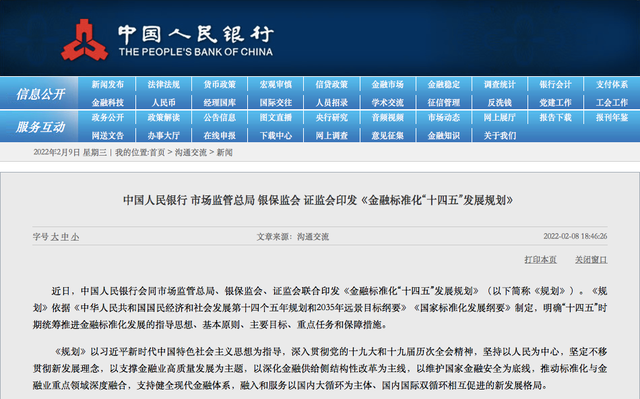Click the article source 沟通交流 text
The width and height of the screenshot is (640, 399).
(x=313, y=237)
